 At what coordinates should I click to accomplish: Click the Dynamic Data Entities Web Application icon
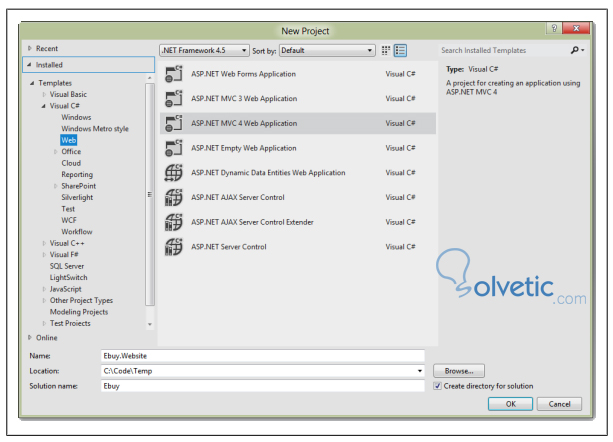174,172
